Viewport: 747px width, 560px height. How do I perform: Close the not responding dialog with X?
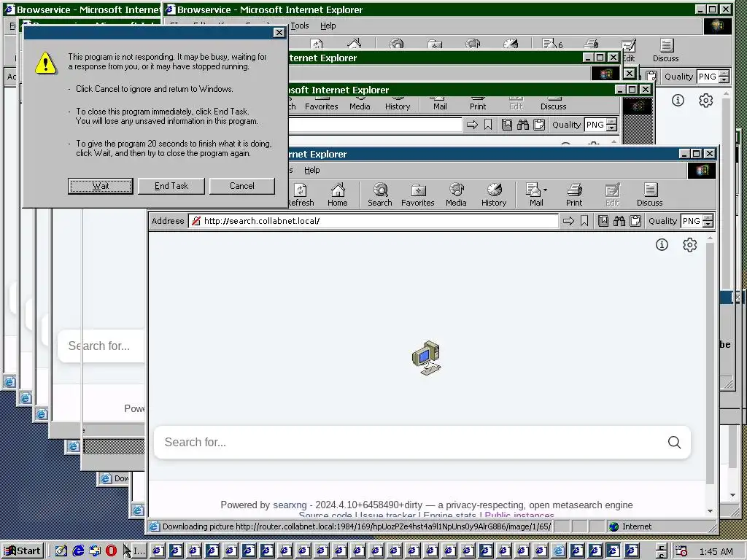pos(279,32)
